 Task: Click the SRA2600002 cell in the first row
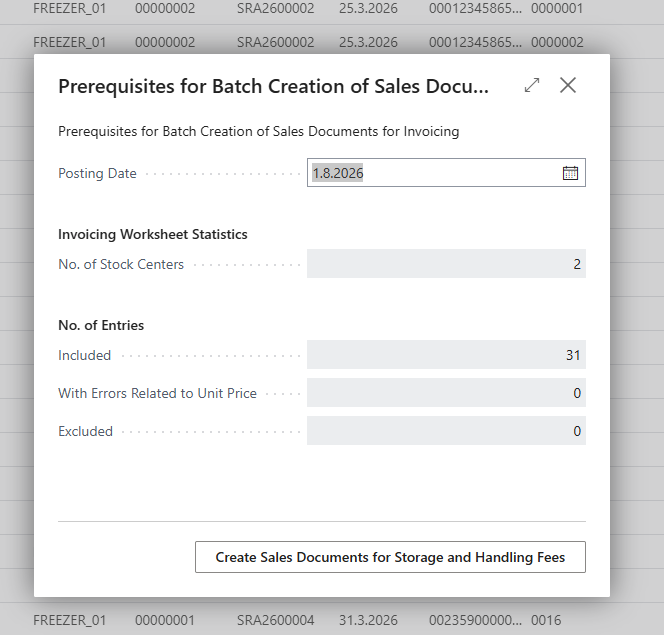coord(276,8)
